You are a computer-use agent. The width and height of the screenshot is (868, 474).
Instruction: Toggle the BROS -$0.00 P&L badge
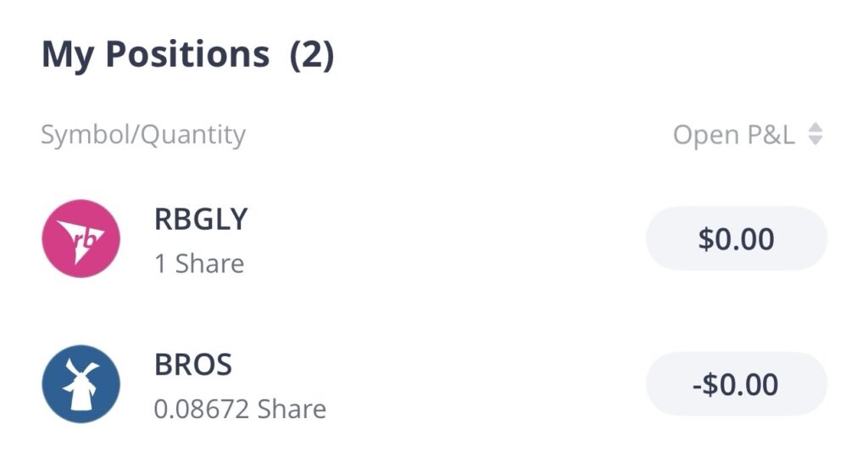coord(736,384)
